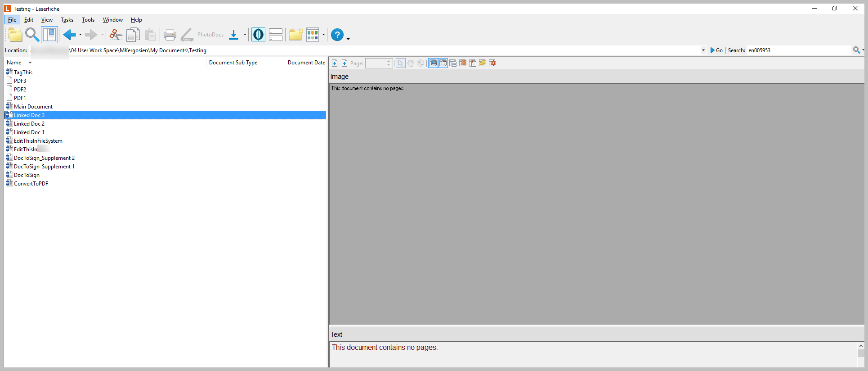868x371 pixels.
Task: Click the Search magnifying glass toolbar icon
Action: [x=32, y=35]
